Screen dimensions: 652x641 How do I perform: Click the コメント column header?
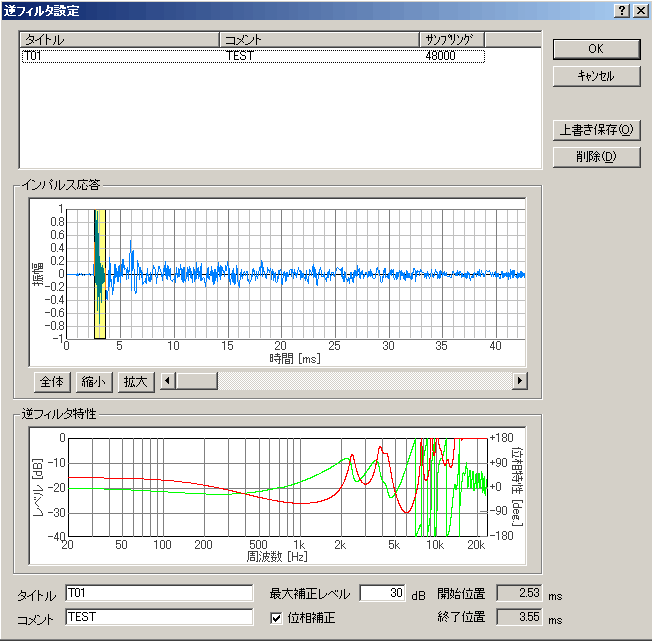(319, 40)
